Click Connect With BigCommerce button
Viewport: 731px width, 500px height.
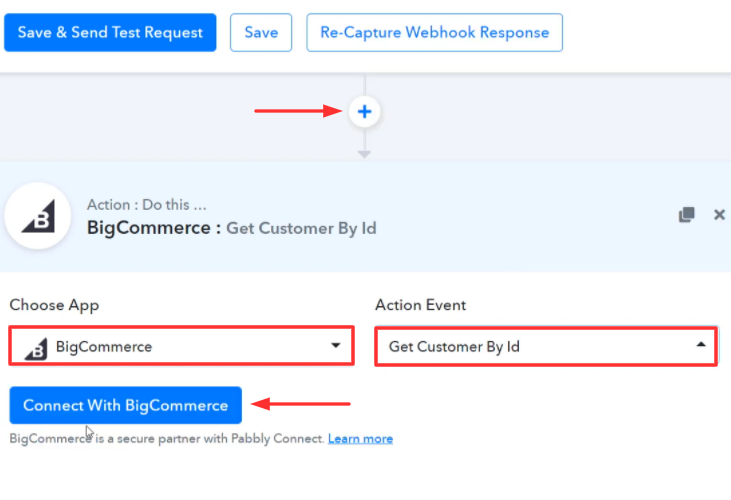125,405
